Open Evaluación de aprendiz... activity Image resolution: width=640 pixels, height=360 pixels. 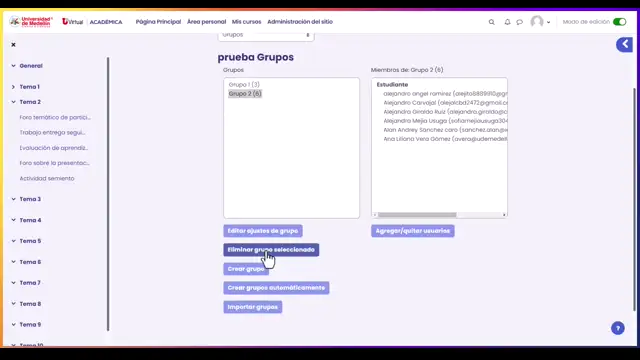pyautogui.click(x=53, y=148)
